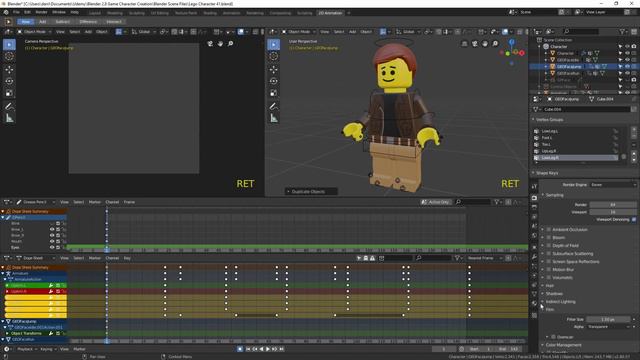Click the Intersect boolean mode button
The height and width of the screenshot is (360, 640).
pyautogui.click(x=113, y=22)
